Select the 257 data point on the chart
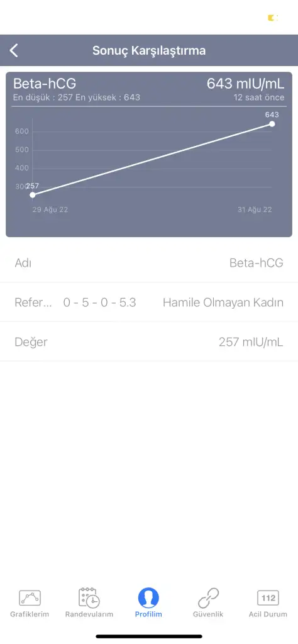Image resolution: width=298 pixels, height=644 pixels. click(33, 195)
